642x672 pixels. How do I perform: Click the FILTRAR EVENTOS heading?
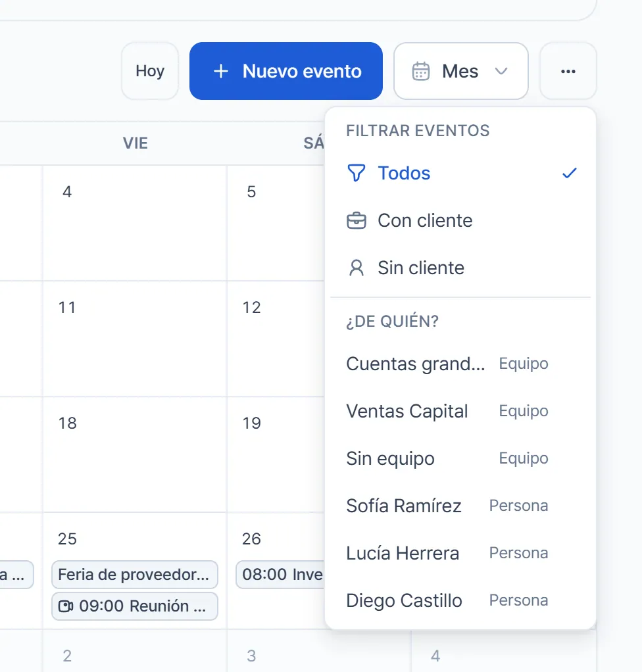418,131
